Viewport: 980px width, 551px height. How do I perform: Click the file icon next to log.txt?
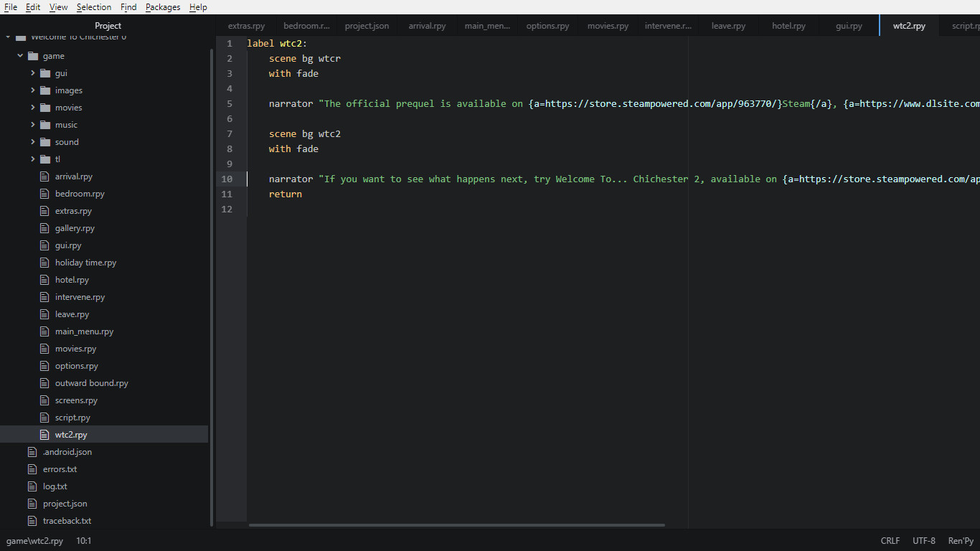coord(32,486)
